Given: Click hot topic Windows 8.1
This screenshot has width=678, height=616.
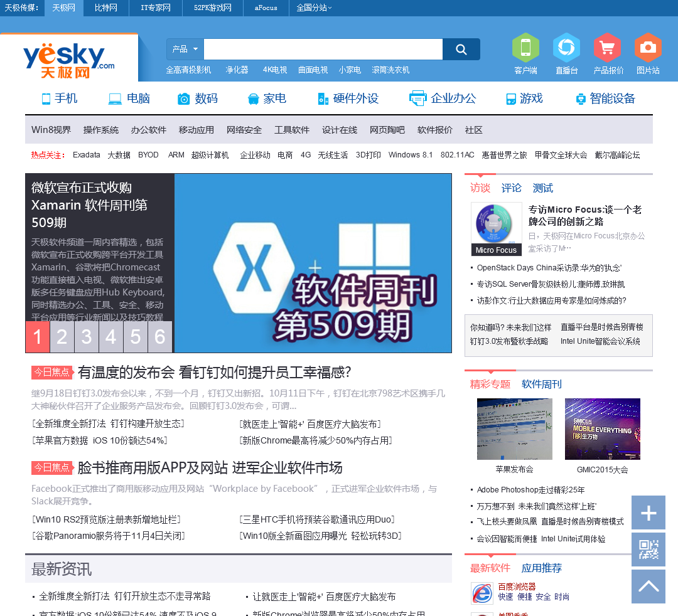Looking at the screenshot, I should point(411,155).
